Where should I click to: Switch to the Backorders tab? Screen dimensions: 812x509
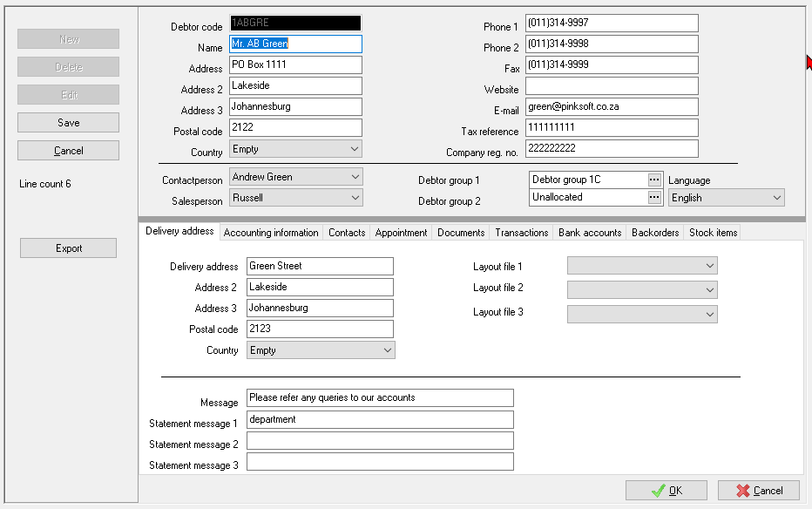(x=654, y=233)
